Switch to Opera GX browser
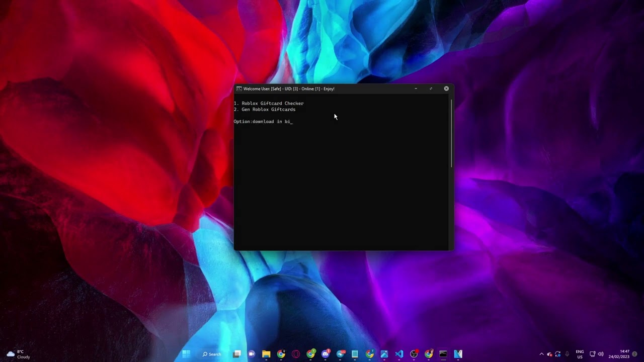This screenshot has height=362, width=644. (296, 354)
